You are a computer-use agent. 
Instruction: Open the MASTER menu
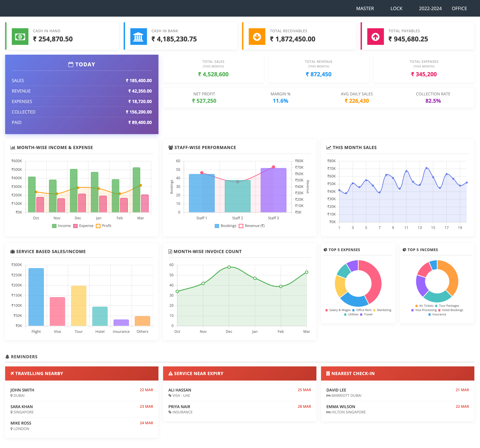tap(365, 8)
